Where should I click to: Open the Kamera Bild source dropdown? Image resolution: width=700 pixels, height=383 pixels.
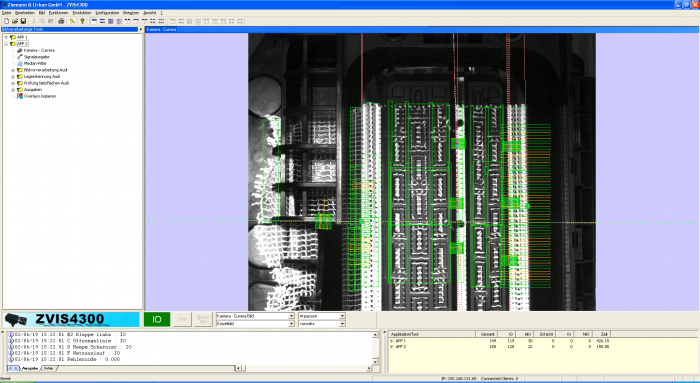[x=291, y=316]
